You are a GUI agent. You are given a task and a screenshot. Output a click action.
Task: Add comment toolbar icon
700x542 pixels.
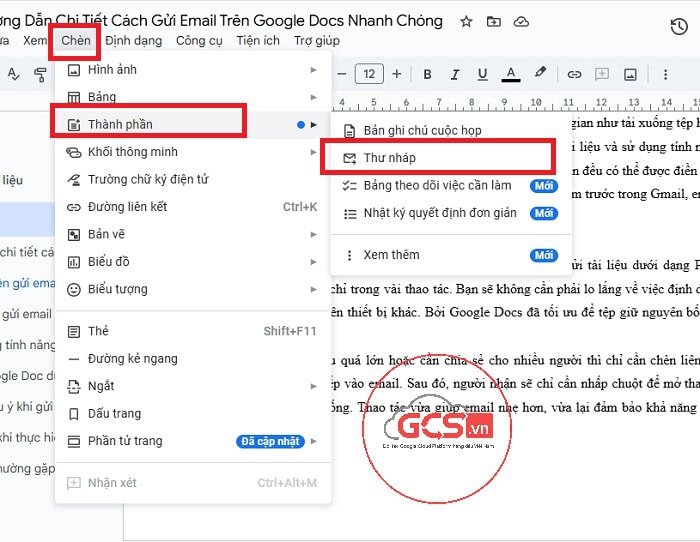602,74
